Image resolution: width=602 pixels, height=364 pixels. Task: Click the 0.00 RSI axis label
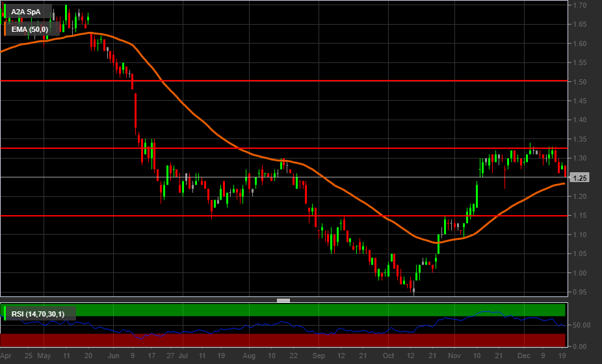[x=580, y=346]
